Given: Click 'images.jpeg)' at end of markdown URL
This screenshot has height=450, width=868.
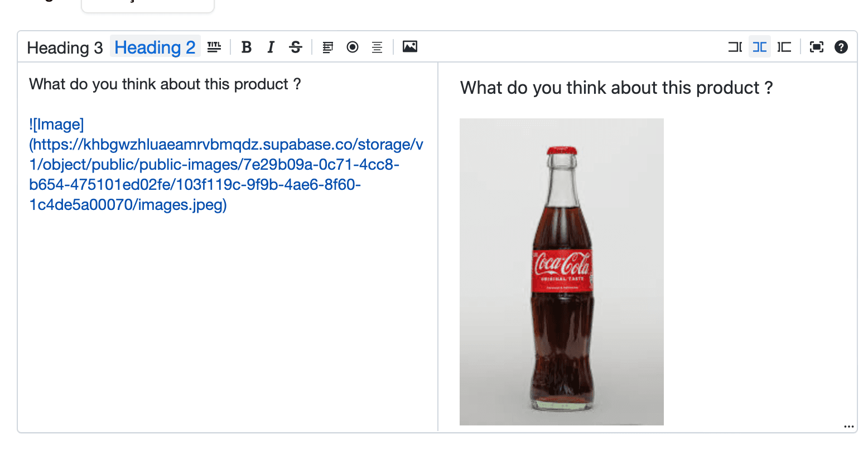Looking at the screenshot, I should 182,205.
